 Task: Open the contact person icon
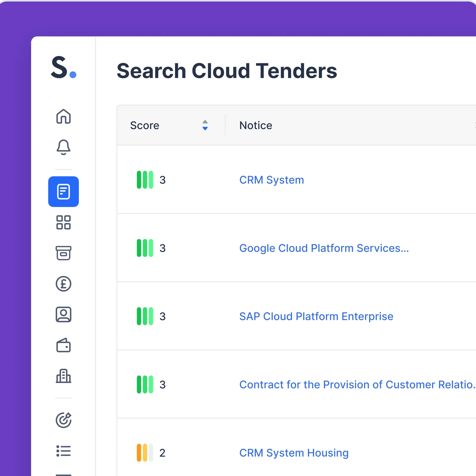(63, 315)
